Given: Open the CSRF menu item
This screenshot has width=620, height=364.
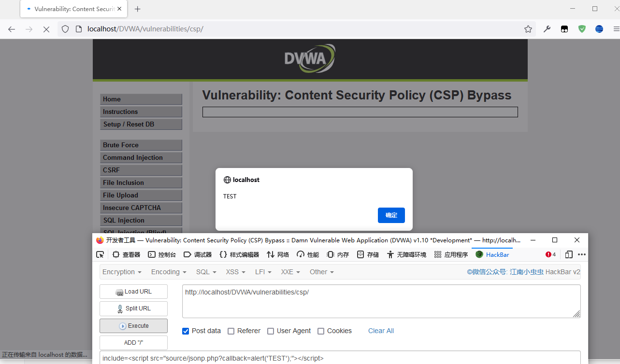Looking at the screenshot, I should [x=141, y=170].
